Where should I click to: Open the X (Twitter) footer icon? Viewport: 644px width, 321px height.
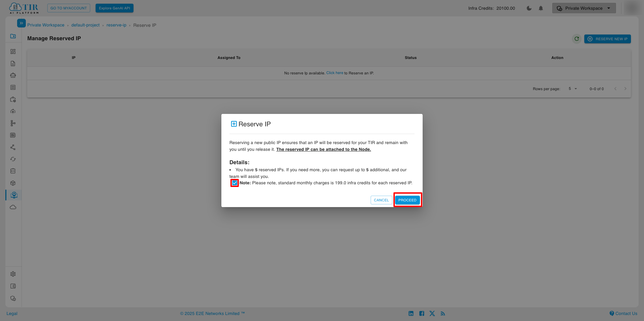click(432, 314)
